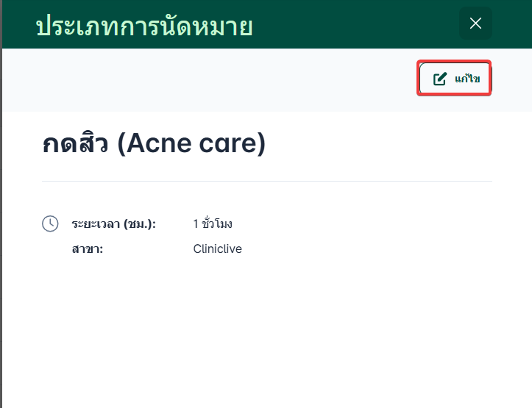
Task: Click the Cliniclive branch value
Action: click(x=217, y=249)
